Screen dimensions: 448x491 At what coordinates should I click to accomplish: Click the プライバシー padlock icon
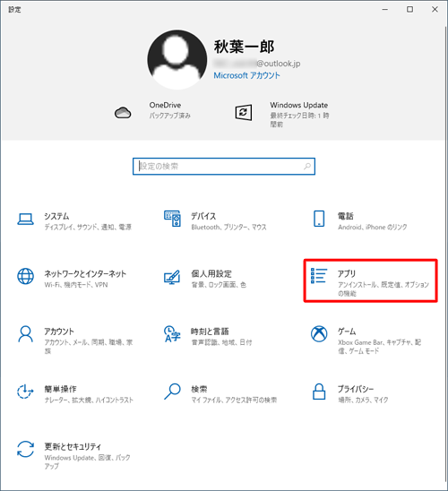click(319, 392)
